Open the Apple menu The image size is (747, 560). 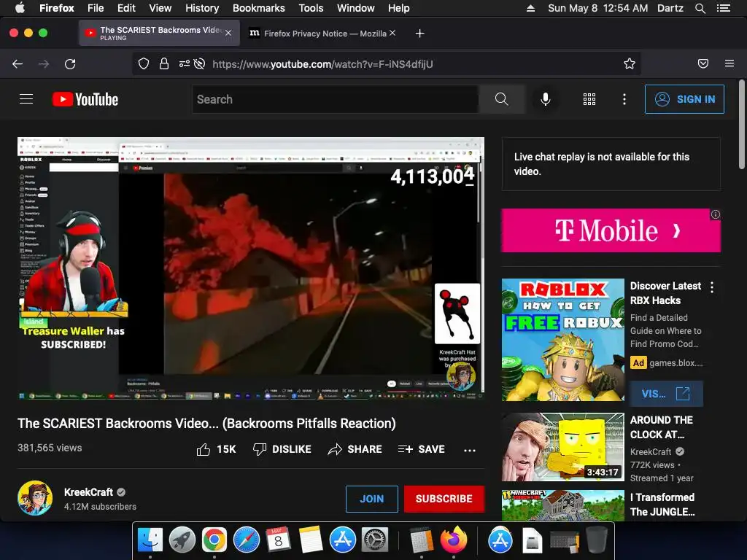[20, 8]
